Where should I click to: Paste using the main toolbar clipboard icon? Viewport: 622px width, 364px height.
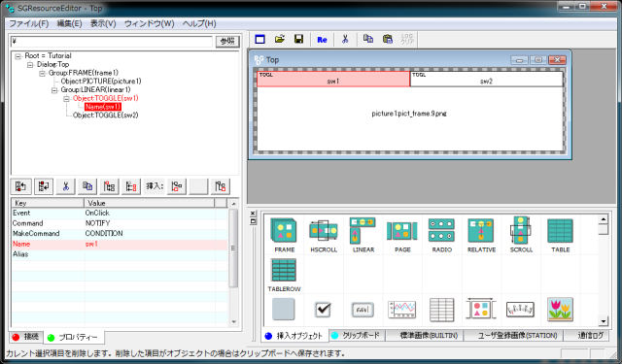coord(388,39)
